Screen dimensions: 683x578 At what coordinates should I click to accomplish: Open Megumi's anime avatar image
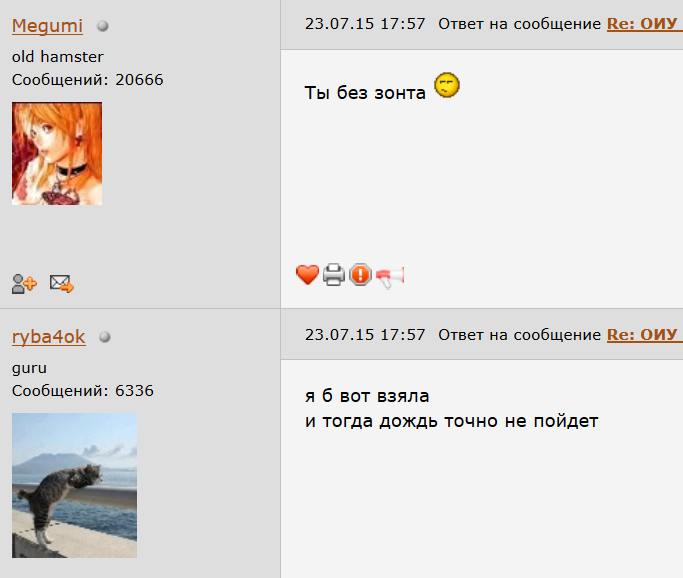[x=57, y=153]
